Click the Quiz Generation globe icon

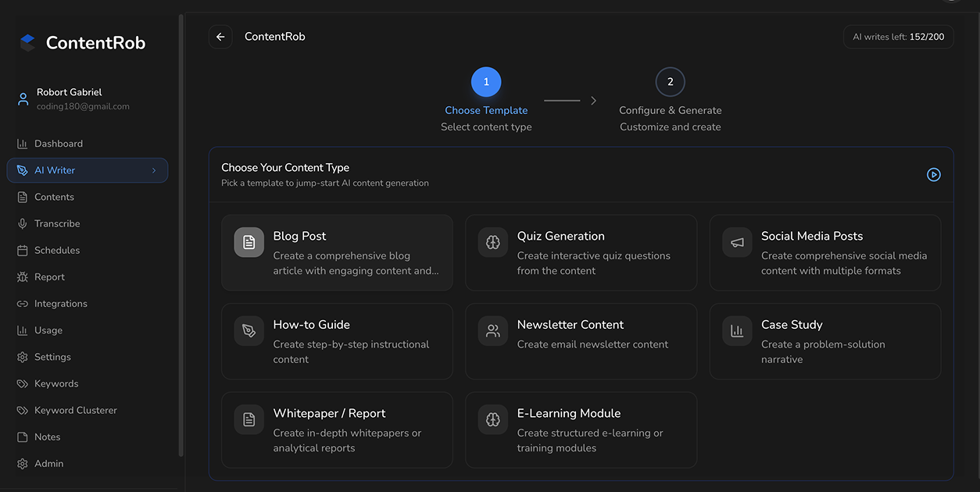(492, 242)
